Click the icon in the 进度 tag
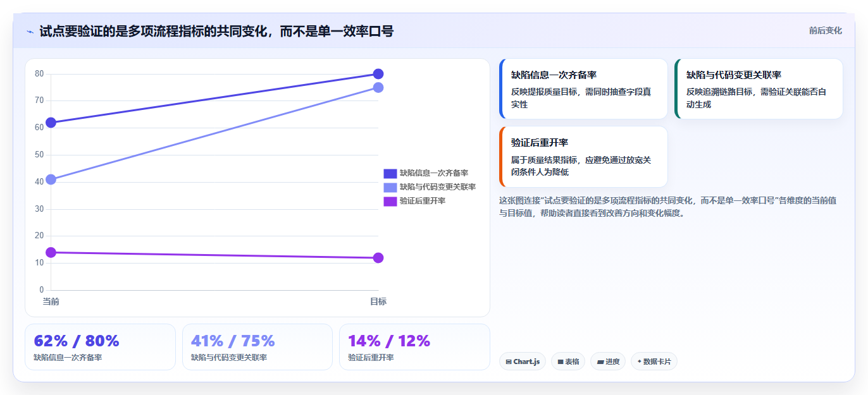The height and width of the screenshot is (395, 868). tap(600, 362)
